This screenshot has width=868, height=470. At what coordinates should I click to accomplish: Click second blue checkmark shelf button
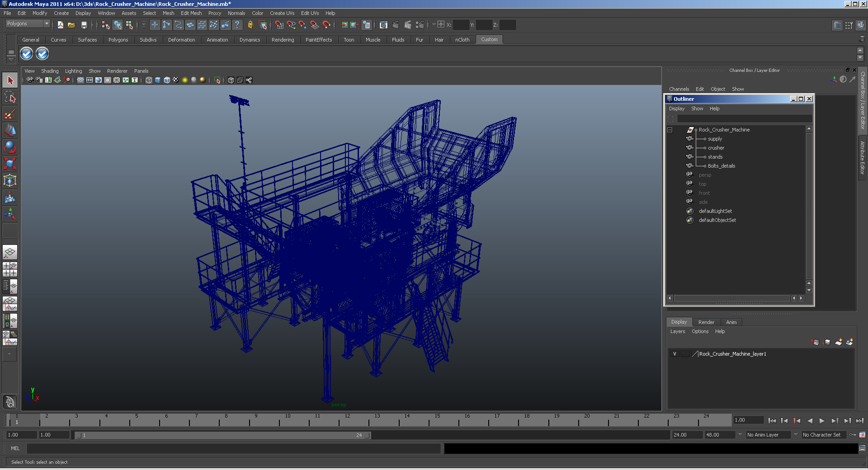pyautogui.click(x=42, y=54)
